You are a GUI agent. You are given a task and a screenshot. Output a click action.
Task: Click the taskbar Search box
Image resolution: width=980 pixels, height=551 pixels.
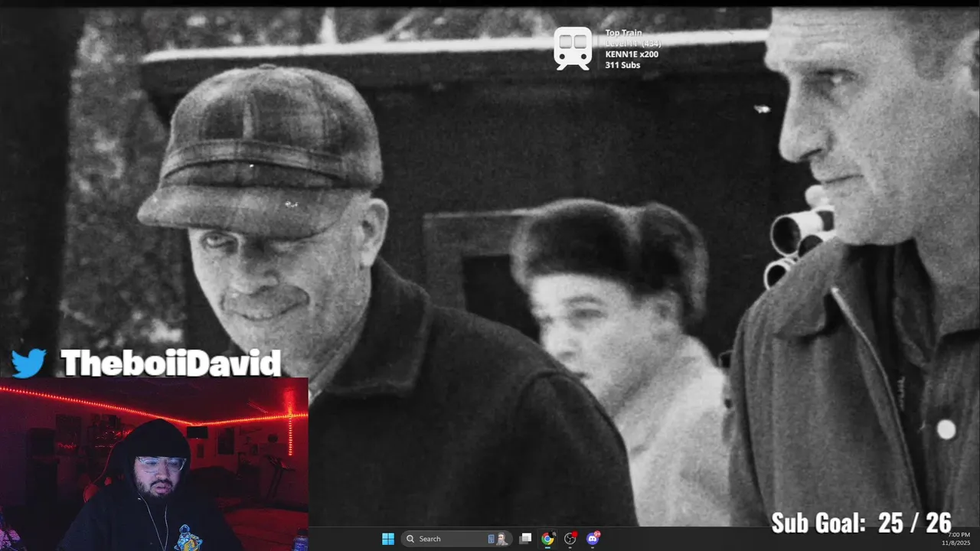(456, 539)
